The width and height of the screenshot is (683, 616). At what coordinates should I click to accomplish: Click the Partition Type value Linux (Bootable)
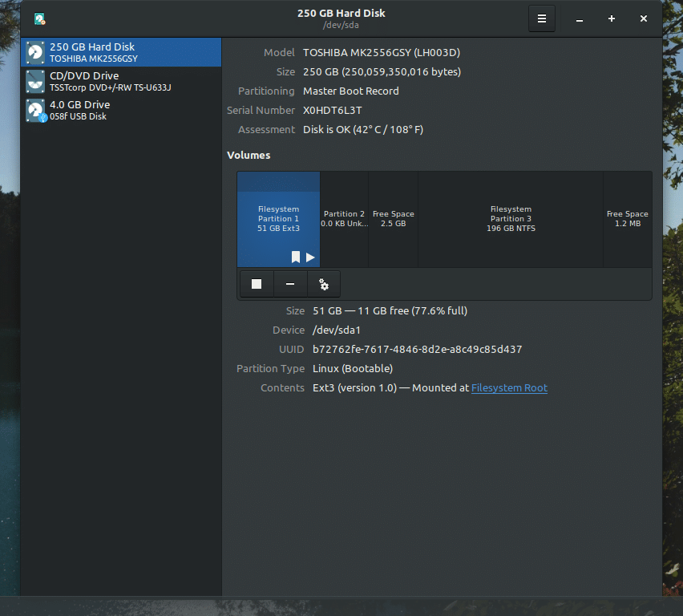coord(353,369)
